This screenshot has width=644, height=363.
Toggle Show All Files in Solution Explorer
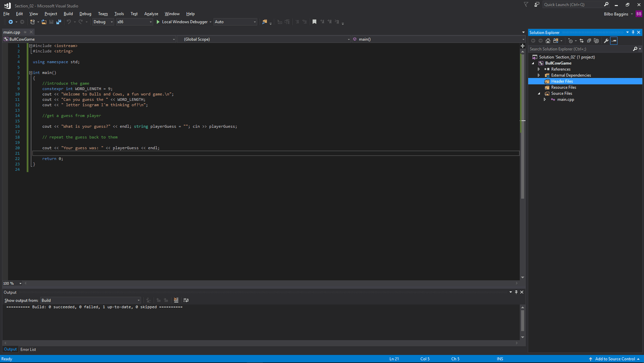[x=596, y=41]
